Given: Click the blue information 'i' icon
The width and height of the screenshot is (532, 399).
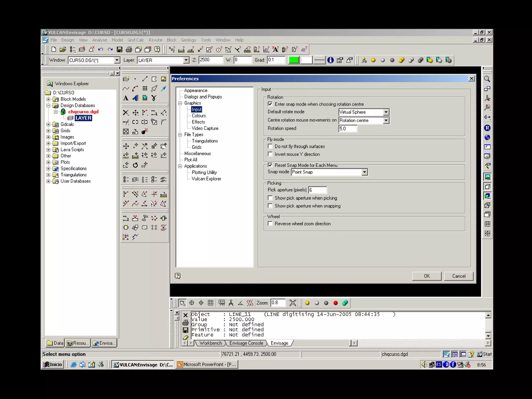Looking at the screenshot, I should tap(330, 60).
